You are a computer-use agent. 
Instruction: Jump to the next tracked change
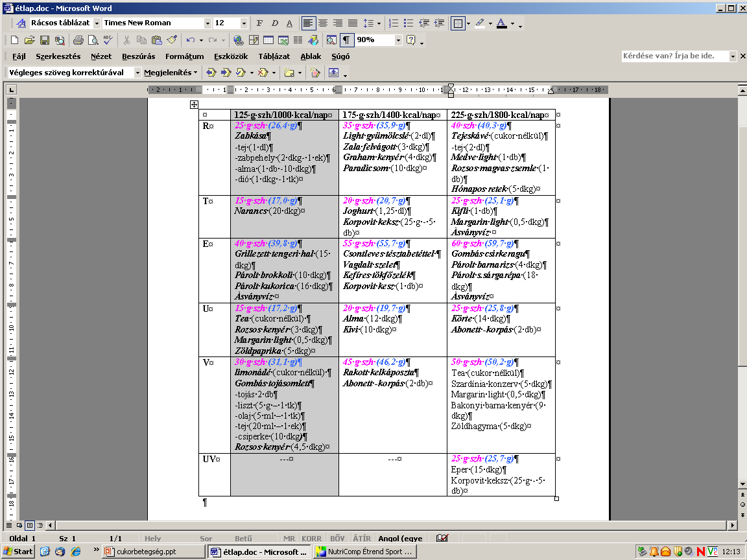(x=226, y=73)
